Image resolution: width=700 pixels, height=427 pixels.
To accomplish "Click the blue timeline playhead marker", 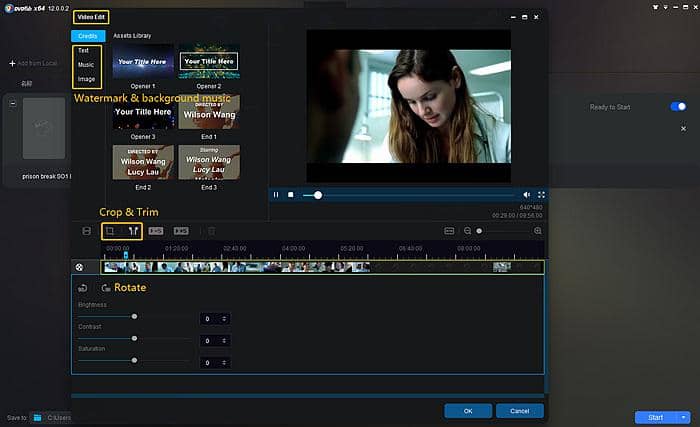I will [x=126, y=255].
